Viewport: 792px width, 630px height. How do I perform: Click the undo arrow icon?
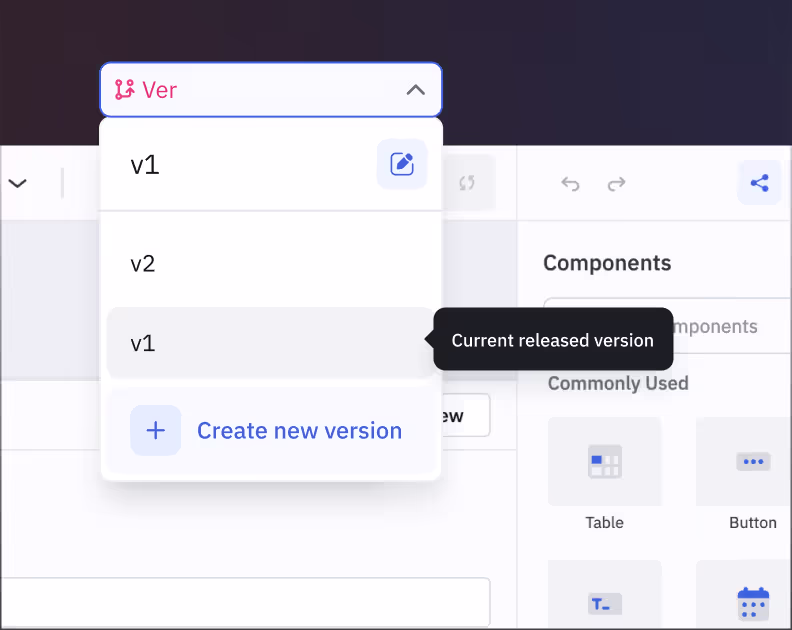[570, 184]
